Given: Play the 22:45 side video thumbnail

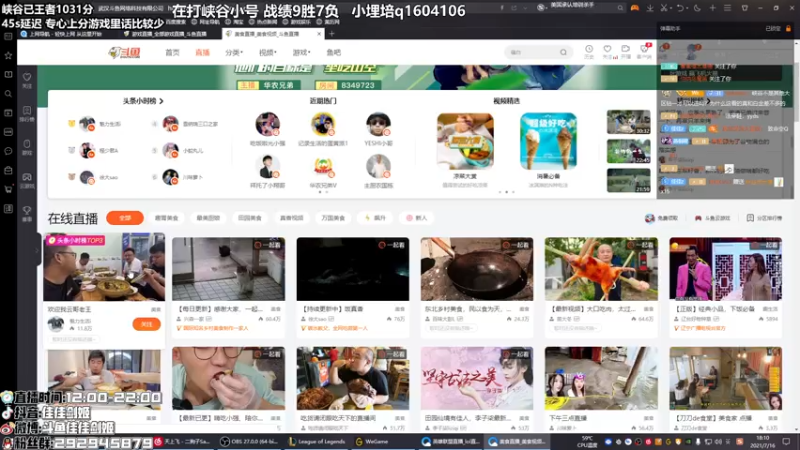Looking at the screenshot, I should (629, 151).
